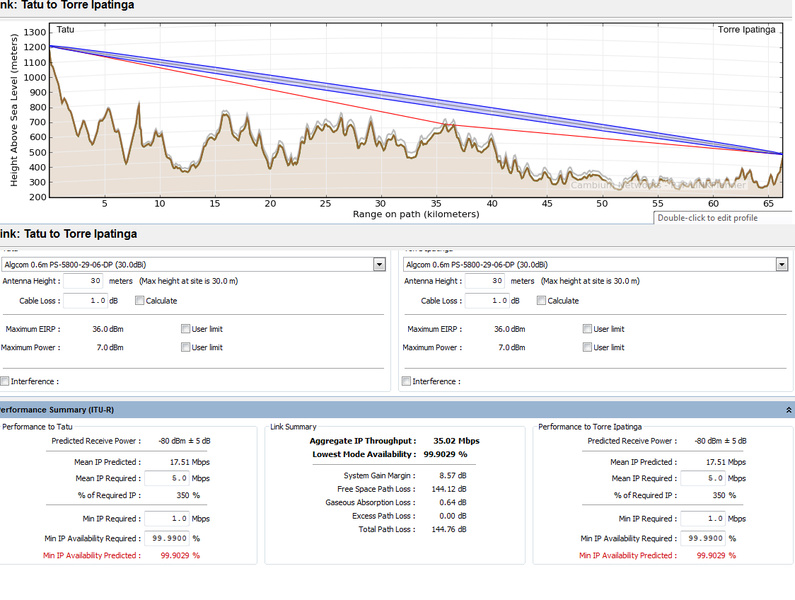Enable Calculate for Torre Ipatinga cable loss
795x600 pixels.
(x=541, y=301)
